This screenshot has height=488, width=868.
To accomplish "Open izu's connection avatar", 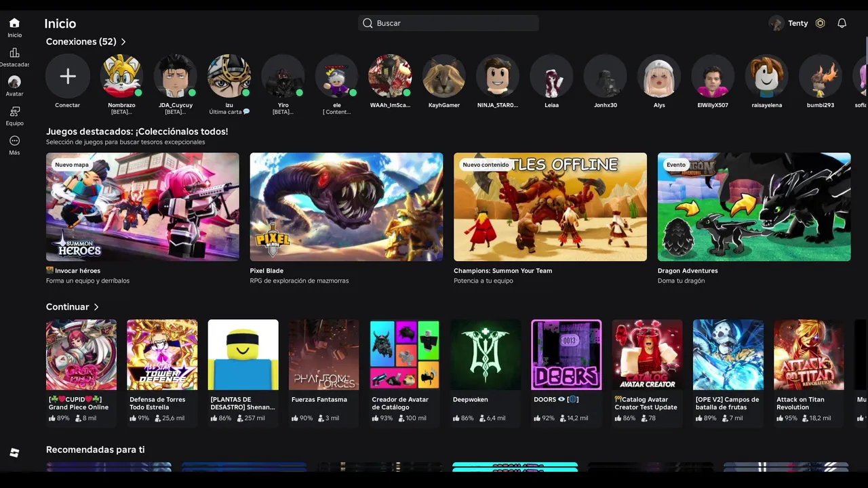I will point(229,76).
